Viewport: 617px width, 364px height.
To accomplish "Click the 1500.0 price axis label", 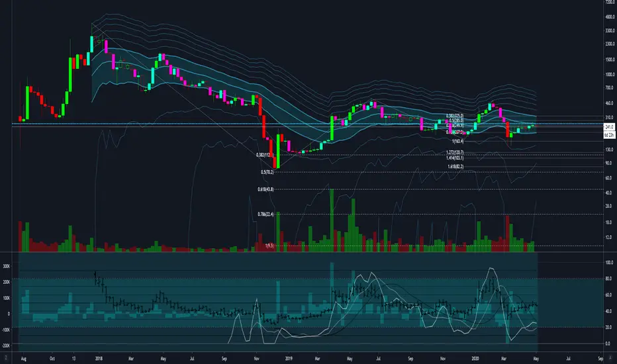I will point(610,60).
